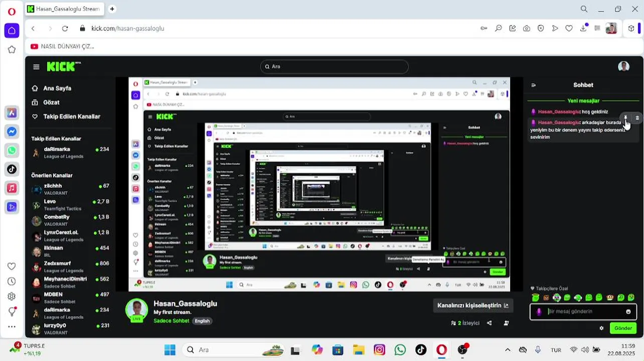Click the English language tag

click(x=202, y=321)
